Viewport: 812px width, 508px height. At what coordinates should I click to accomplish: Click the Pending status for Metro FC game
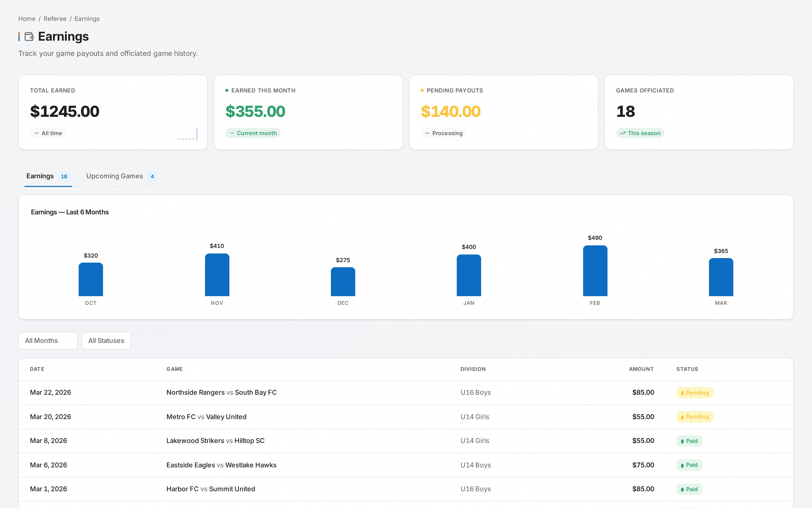coord(695,417)
